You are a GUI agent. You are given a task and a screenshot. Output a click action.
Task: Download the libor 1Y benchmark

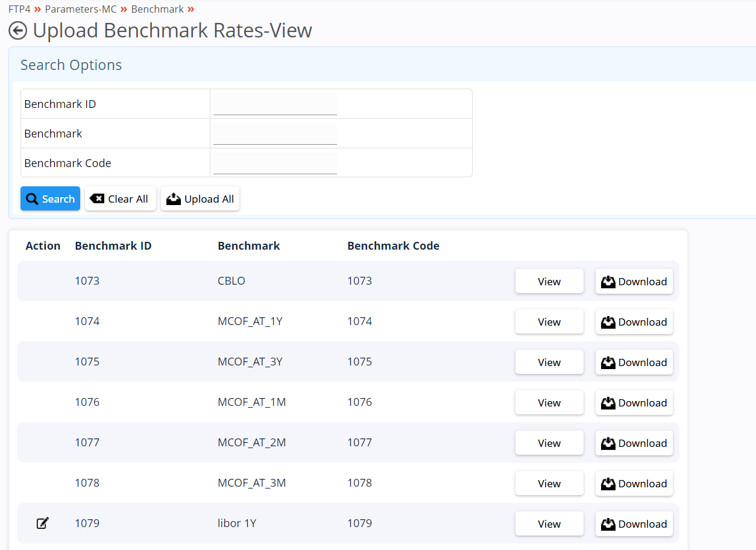[634, 523]
